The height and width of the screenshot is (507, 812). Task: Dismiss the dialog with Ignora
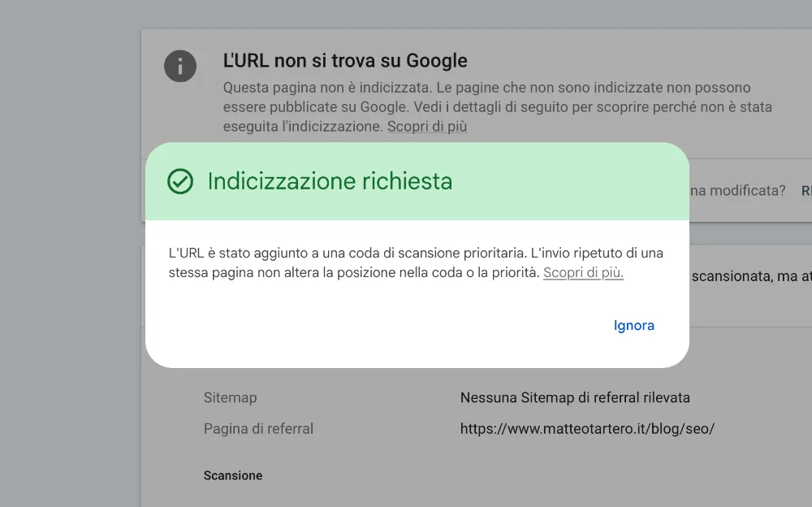[633, 326]
